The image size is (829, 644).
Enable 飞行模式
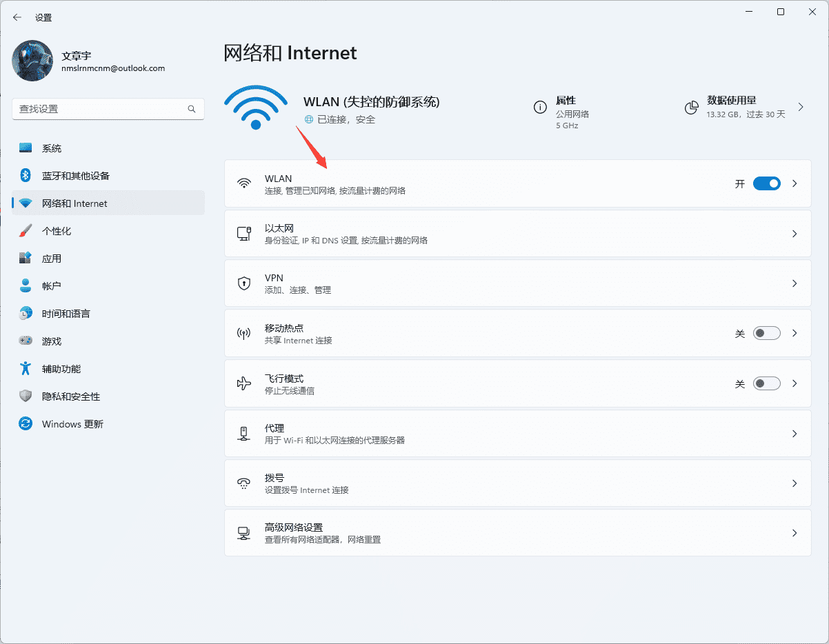click(x=766, y=383)
